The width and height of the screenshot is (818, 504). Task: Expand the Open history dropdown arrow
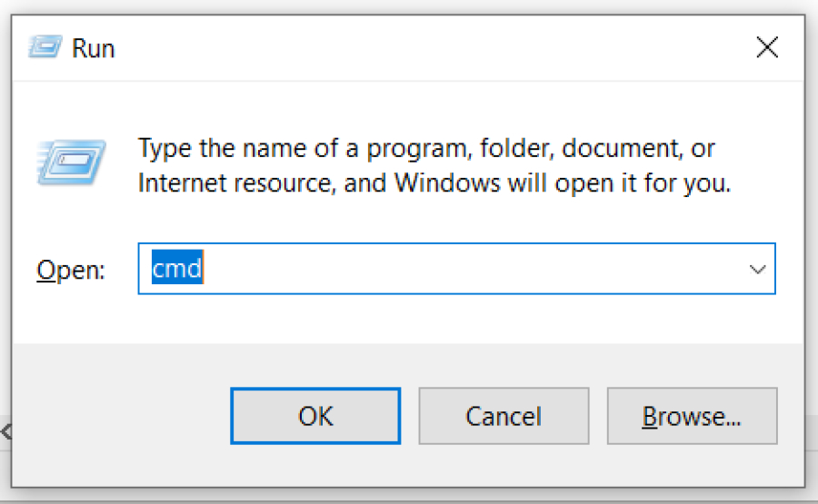756,269
